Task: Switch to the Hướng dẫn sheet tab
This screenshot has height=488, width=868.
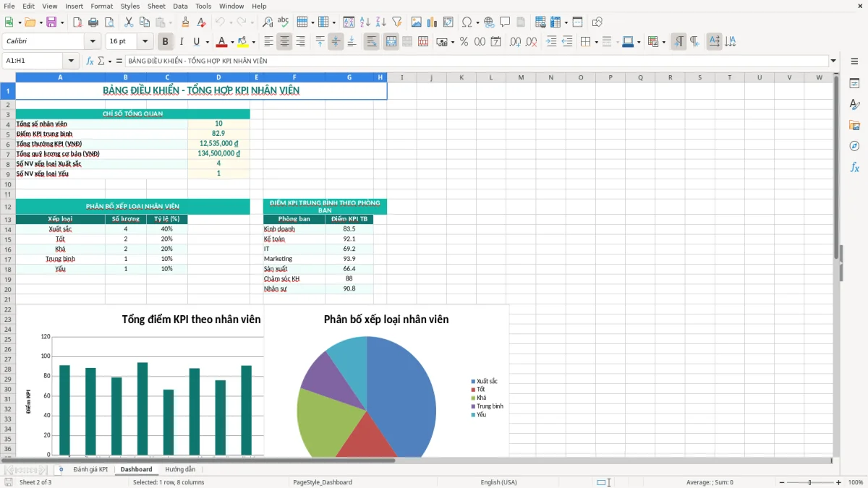Action: [180, 469]
